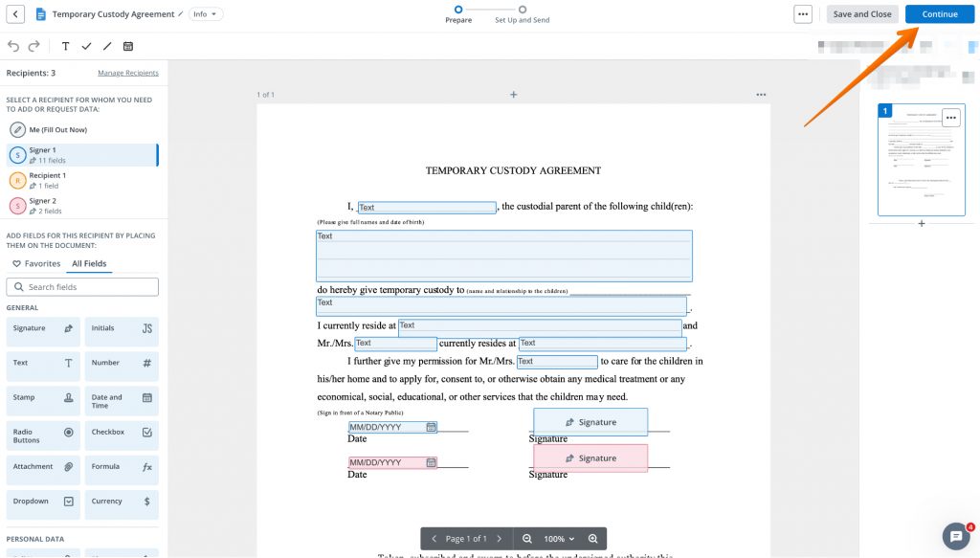Image resolution: width=980 pixels, height=558 pixels.
Task: Select Me (Fill Out Now)
Action: click(x=82, y=130)
